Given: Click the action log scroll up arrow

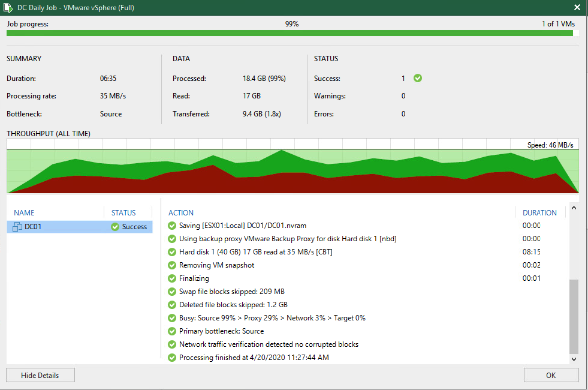Looking at the screenshot, I should pyautogui.click(x=574, y=208).
